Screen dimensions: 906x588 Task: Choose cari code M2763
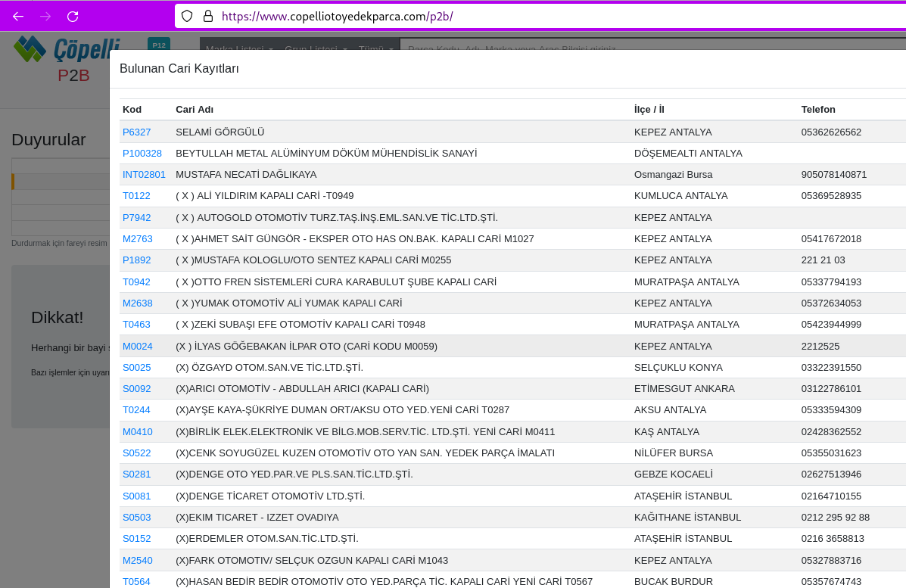(138, 238)
